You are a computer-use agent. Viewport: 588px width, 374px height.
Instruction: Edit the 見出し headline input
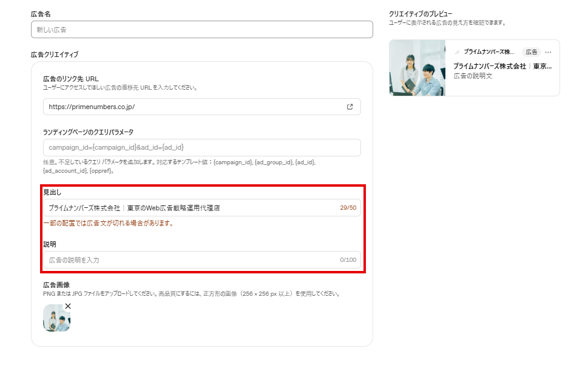(201, 208)
